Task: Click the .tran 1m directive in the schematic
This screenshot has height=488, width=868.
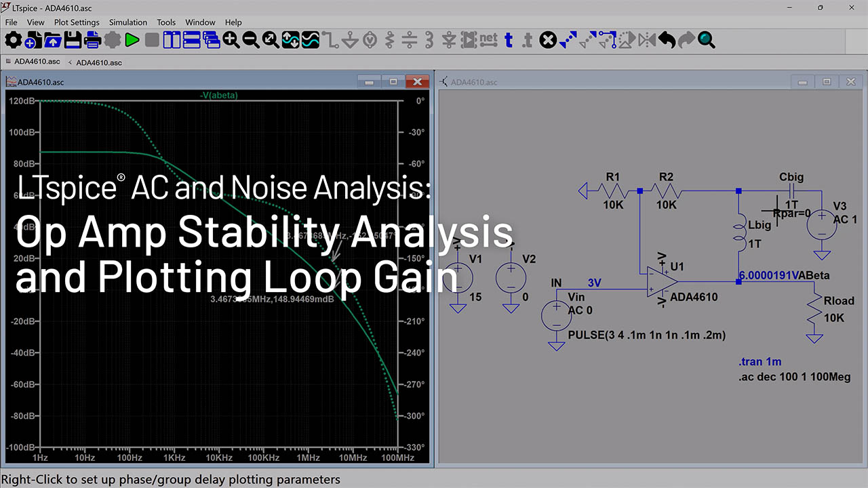Action: click(x=760, y=363)
